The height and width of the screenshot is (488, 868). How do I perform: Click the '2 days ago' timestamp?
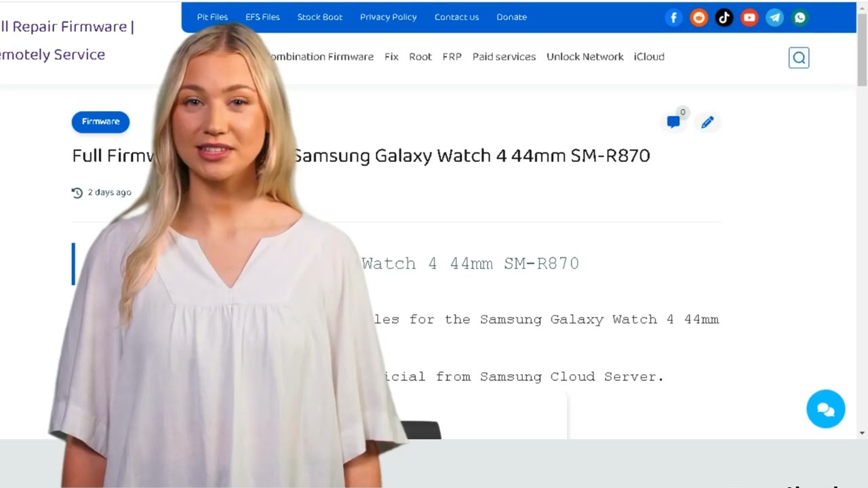(x=109, y=192)
